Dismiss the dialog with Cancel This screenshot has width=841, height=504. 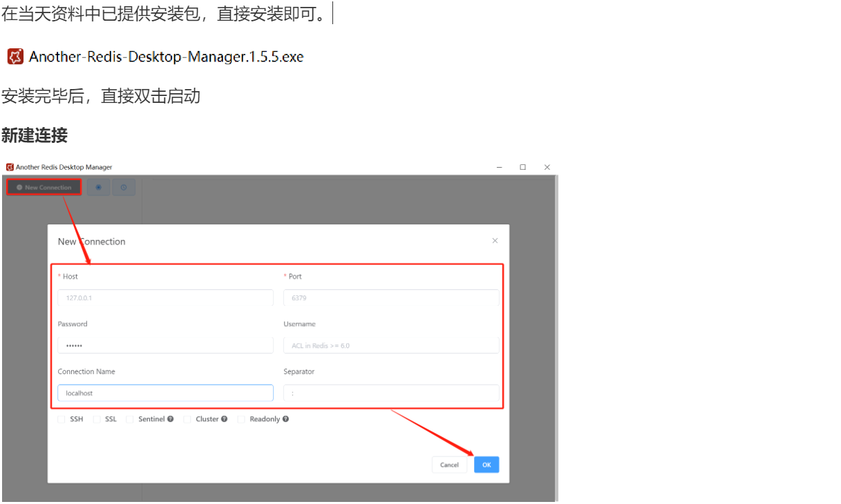tap(449, 464)
